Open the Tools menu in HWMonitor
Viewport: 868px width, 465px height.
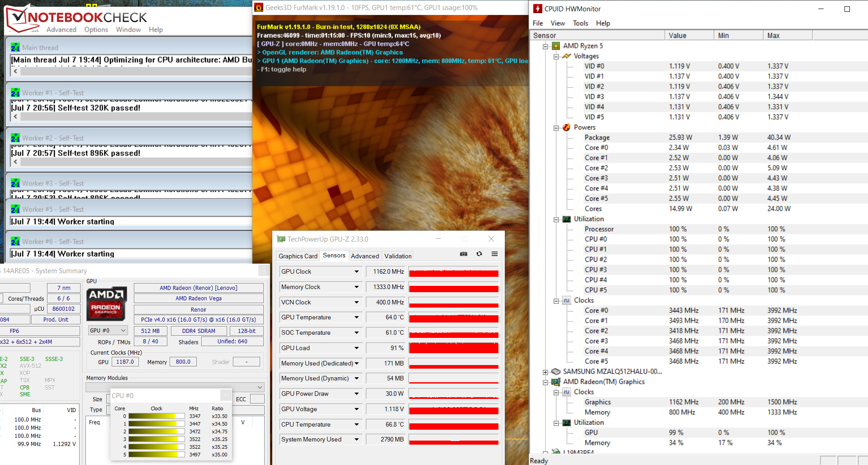pyautogui.click(x=580, y=23)
